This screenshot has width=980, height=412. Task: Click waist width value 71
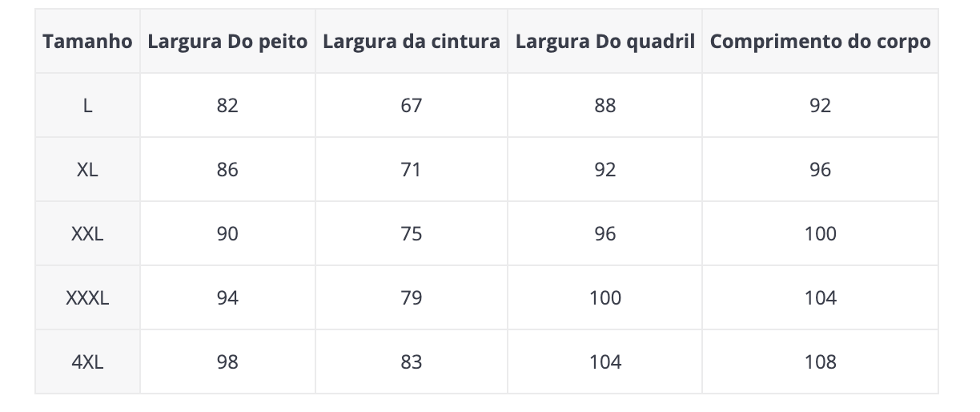click(412, 170)
